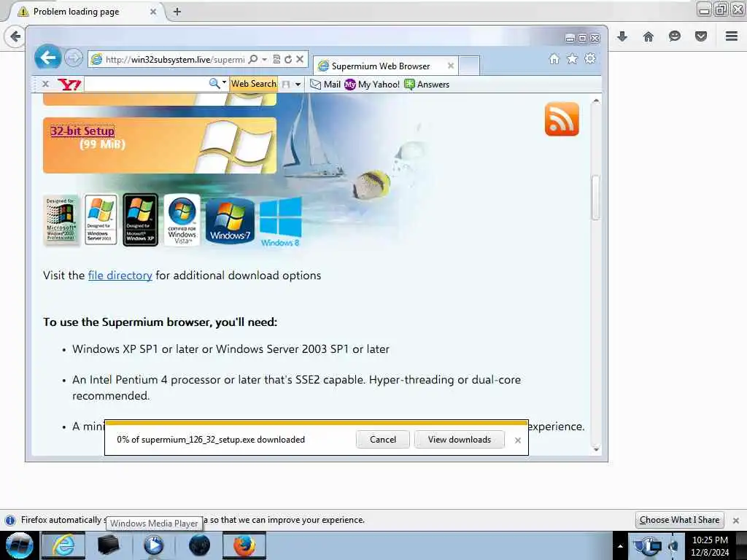Click the IE page scrollbar up arrow
The image size is (747, 560).
pyautogui.click(x=595, y=101)
